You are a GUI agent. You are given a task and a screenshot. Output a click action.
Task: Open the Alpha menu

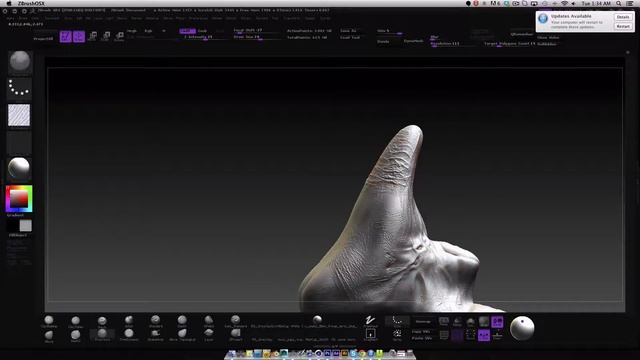[10, 18]
